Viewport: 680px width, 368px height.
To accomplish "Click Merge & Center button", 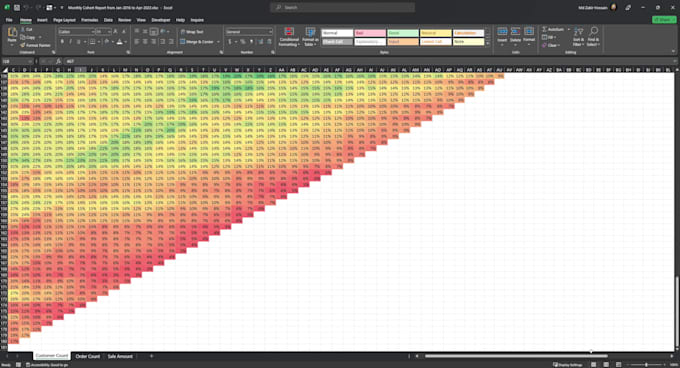I will tap(197, 42).
